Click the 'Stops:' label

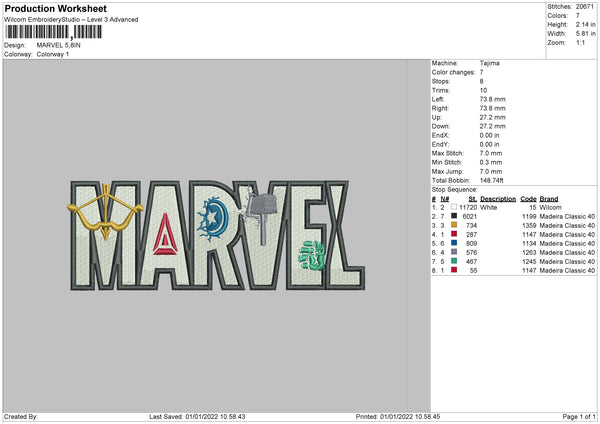441,81
